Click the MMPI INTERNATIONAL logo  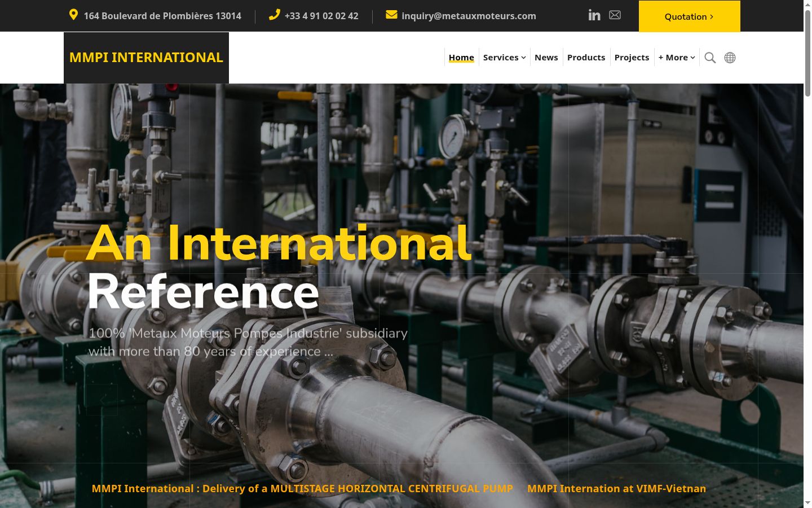[146, 58]
